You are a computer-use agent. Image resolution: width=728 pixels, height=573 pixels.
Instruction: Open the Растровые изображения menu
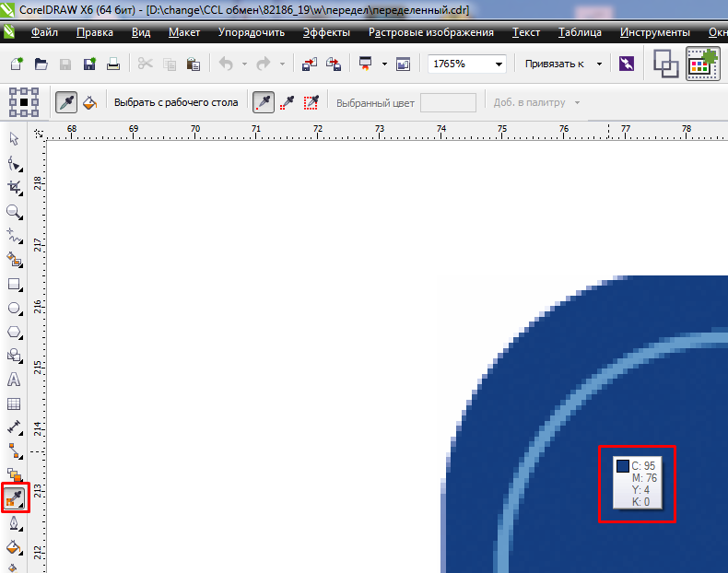coord(431,32)
